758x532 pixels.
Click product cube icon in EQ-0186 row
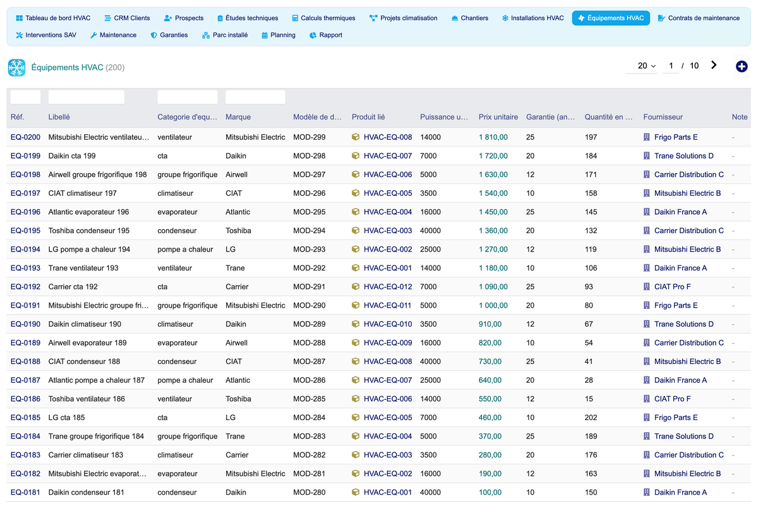tap(356, 399)
